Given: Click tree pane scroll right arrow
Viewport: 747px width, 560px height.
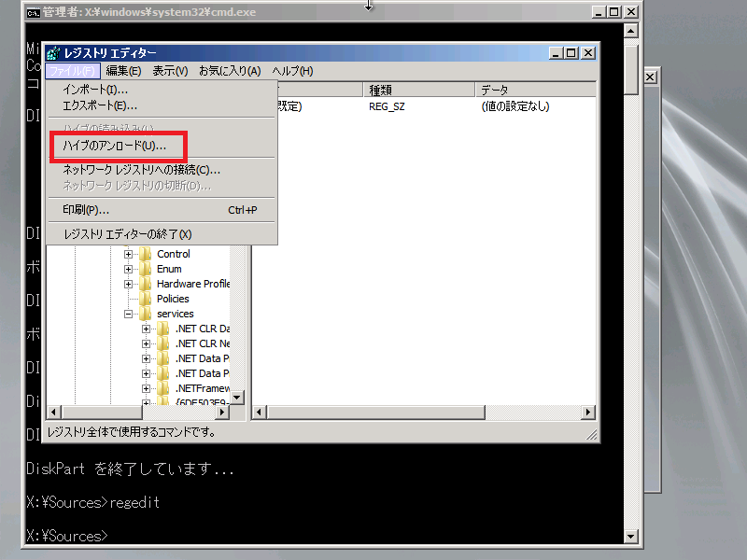Looking at the screenshot, I should [x=222, y=413].
